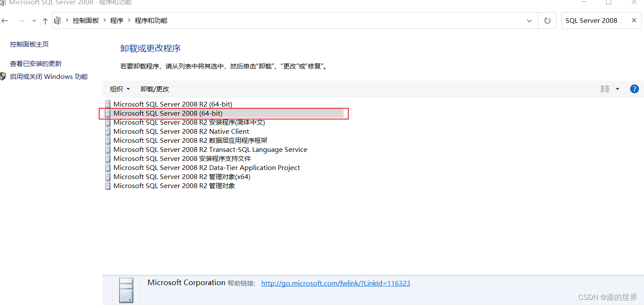
Task: Click icon of the final 管理对象 entry
Action: point(108,186)
